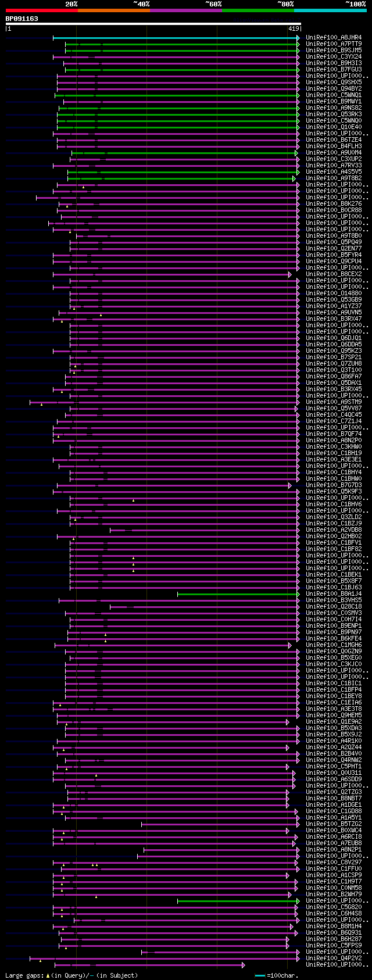This screenshot has height=980, width=372.
Task: Click the short green alignment bar for UniRef100_B8A1J4
Action: (238, 594)
